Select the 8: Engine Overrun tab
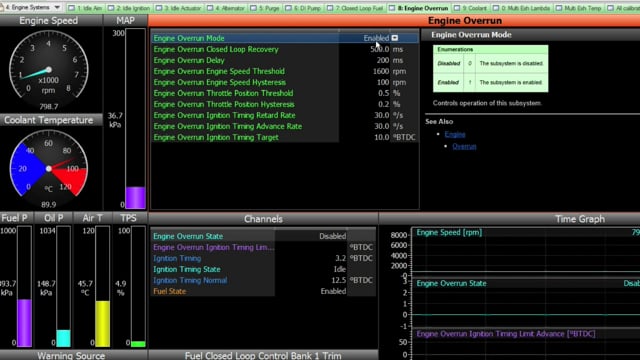 tap(419, 8)
